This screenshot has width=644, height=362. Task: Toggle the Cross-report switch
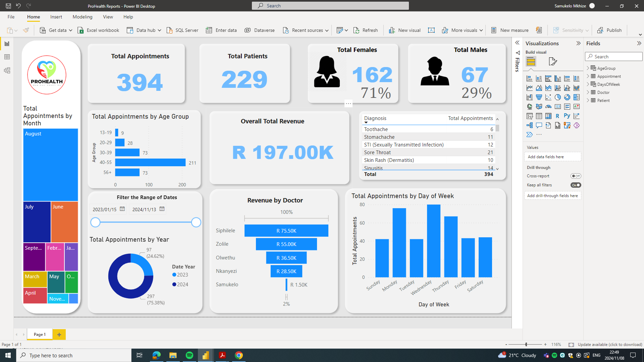576,176
